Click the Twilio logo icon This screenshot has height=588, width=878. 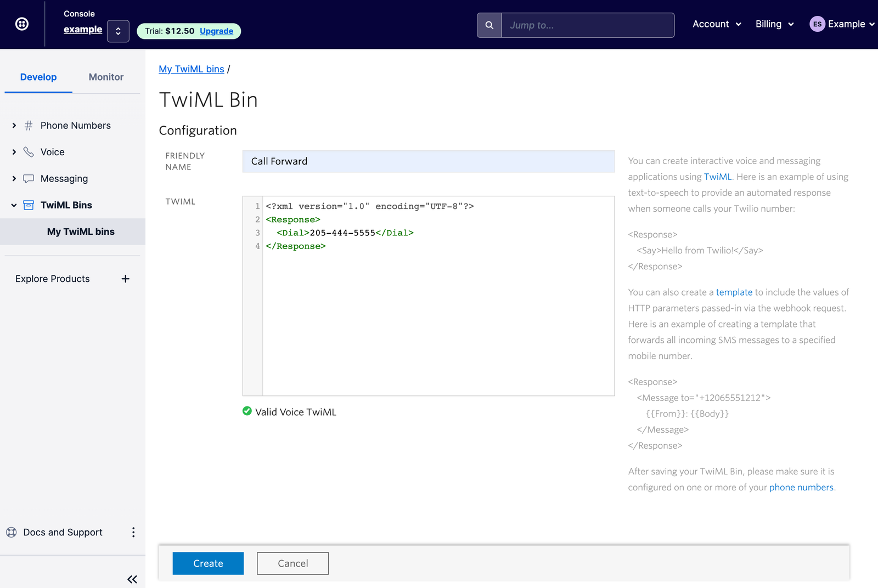(21, 23)
